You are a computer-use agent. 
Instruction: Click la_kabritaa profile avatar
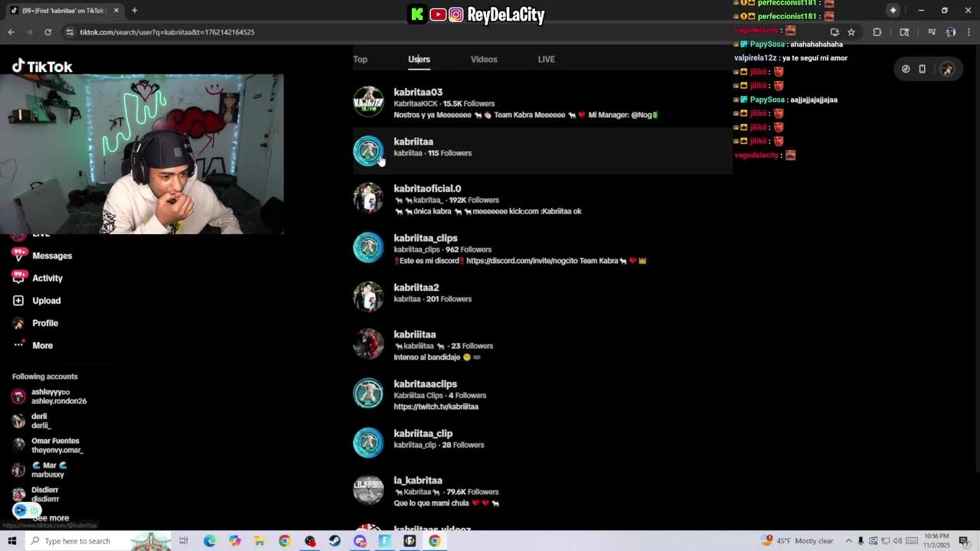[x=368, y=491]
